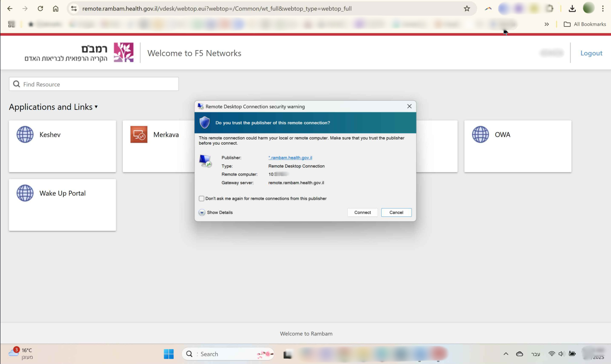
Task: Click Welcome to Rambam footer text
Action: click(x=306, y=334)
